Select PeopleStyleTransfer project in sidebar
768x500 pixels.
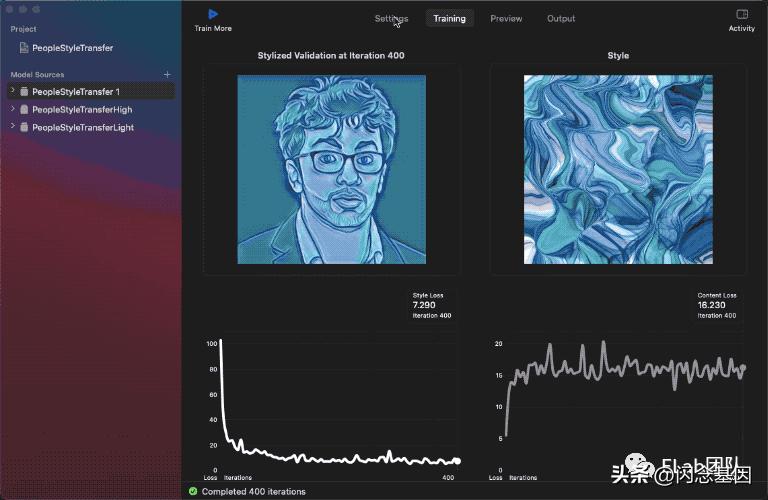click(72, 48)
